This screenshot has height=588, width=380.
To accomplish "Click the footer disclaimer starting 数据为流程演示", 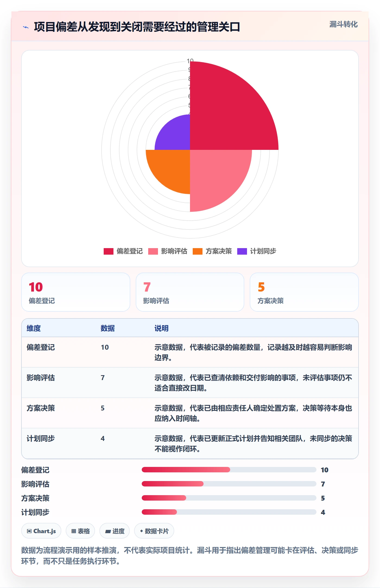I will [x=190, y=556].
